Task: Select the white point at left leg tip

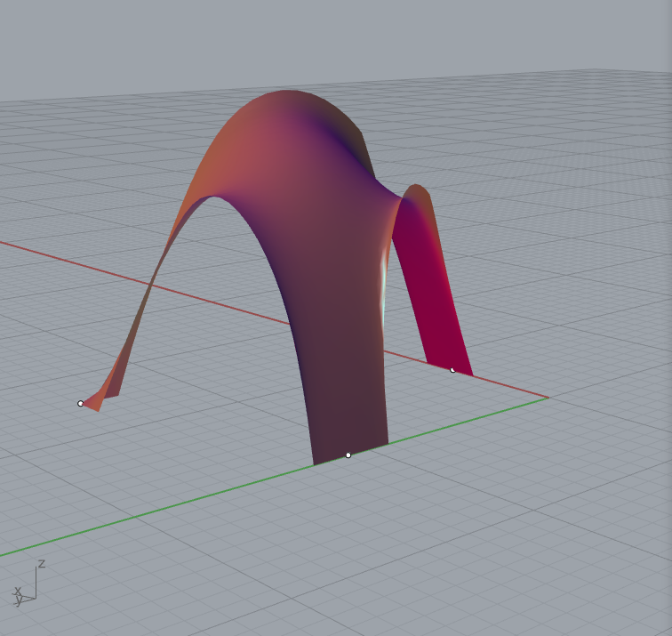Action: click(x=80, y=404)
